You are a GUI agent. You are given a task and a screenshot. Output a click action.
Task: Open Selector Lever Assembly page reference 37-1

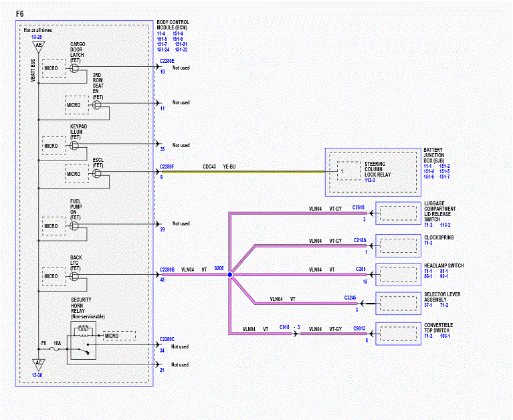pyautogui.click(x=428, y=305)
